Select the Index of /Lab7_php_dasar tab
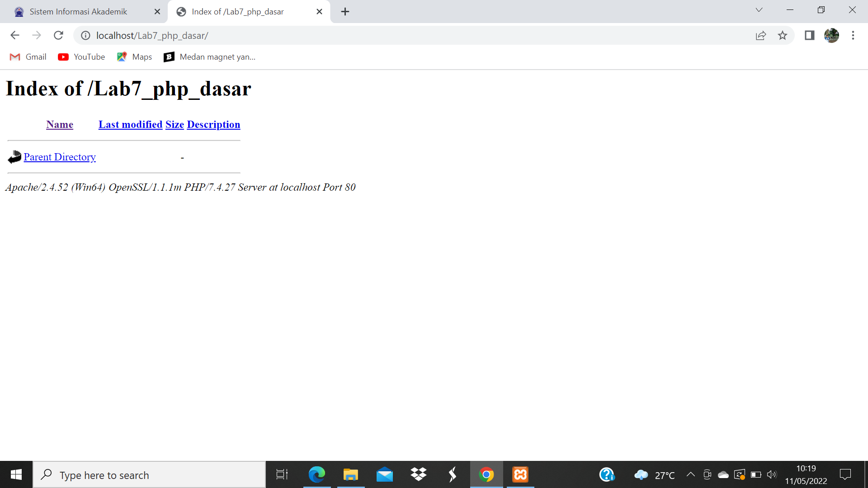Screen dimensions: 868x488 [x=237, y=11]
